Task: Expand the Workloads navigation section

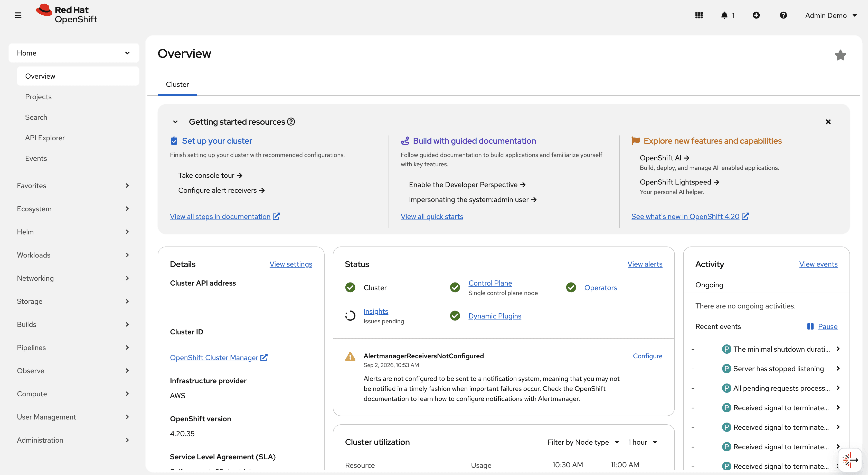Action: coord(74,255)
